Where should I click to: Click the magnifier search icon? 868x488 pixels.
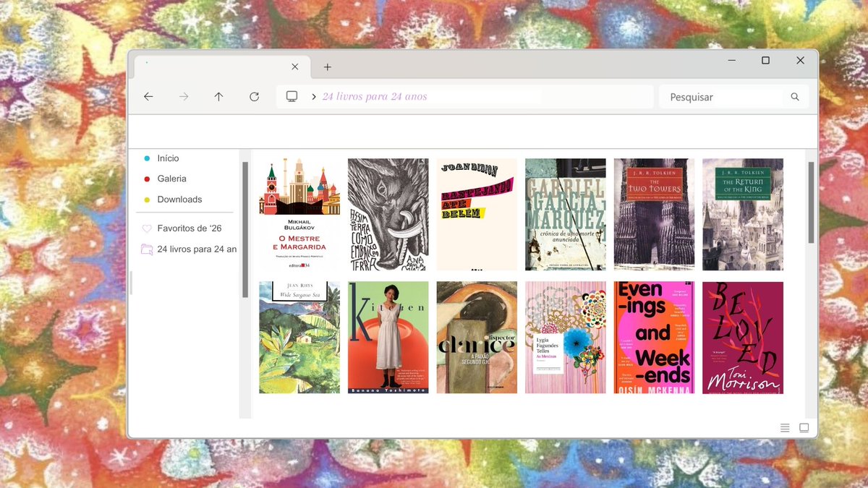pyautogui.click(x=795, y=96)
